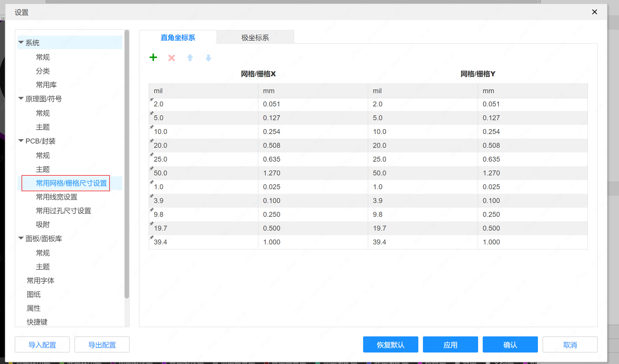The image size is (619, 364).
Task: Click the pin icon on 1.0 row
Action: point(152,183)
